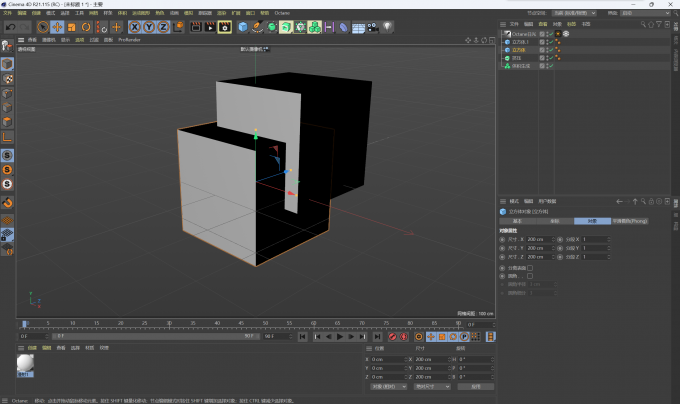Open the first menu bar item 文件
680x404 pixels.
7,13
